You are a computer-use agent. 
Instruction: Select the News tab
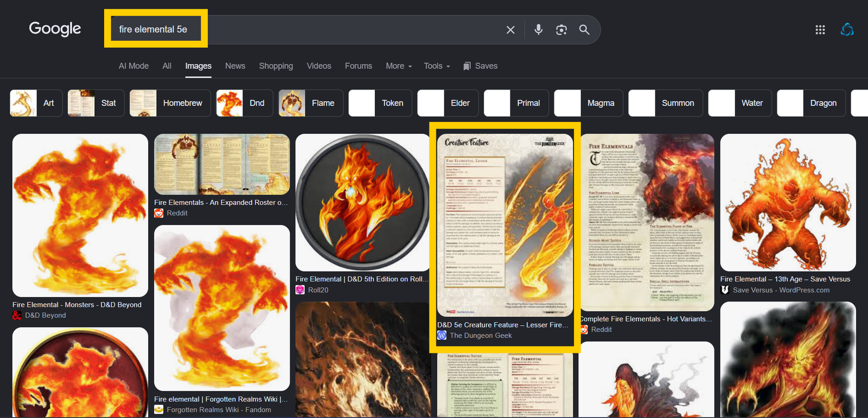[x=235, y=66]
